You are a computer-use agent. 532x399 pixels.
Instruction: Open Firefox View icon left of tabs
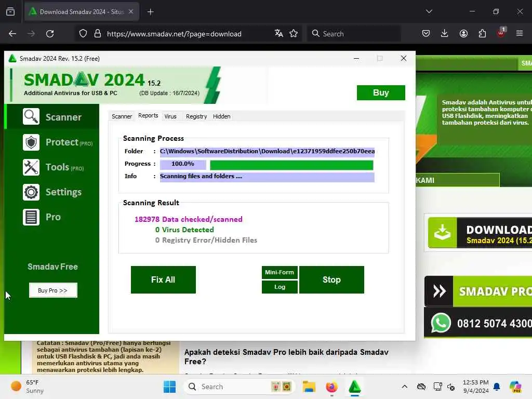coord(10,11)
